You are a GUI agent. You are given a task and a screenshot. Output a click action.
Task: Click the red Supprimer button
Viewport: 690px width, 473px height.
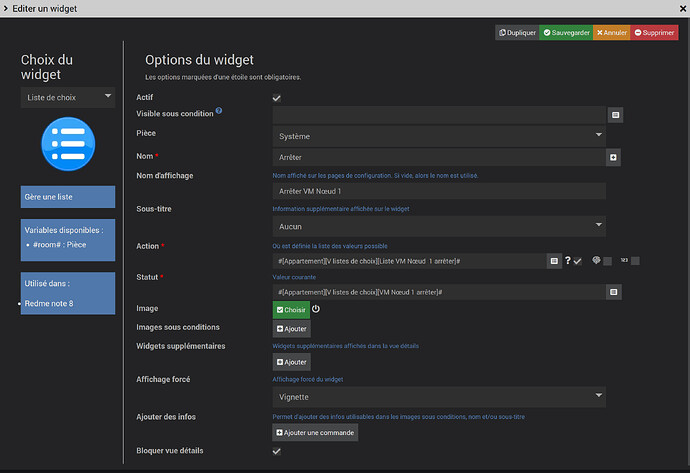(x=654, y=33)
